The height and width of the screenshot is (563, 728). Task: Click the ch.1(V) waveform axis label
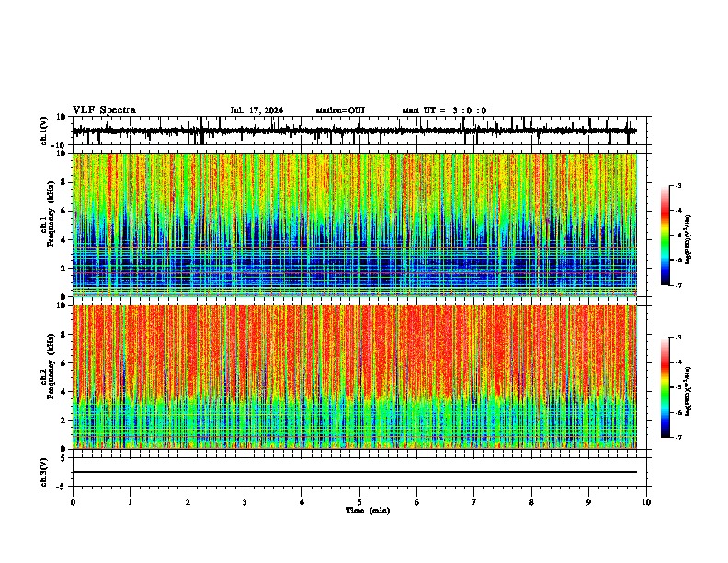[44, 131]
